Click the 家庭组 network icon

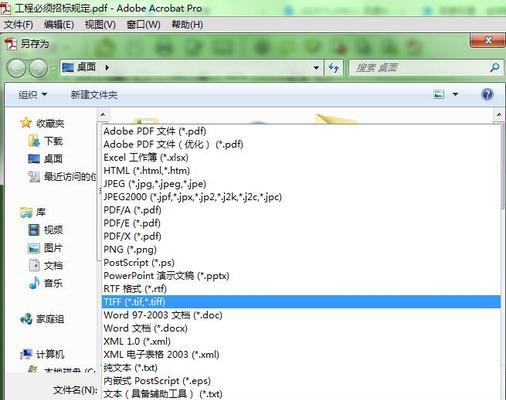(x=26, y=319)
